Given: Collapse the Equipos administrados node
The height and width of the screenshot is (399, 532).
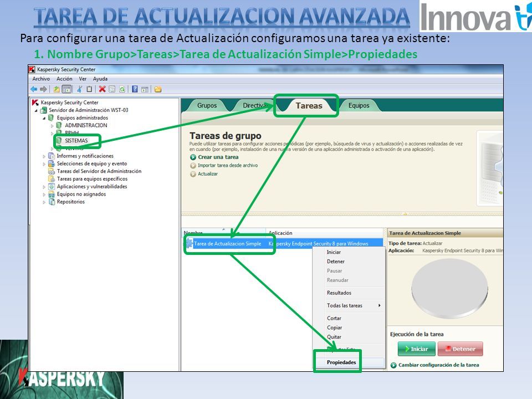Looking at the screenshot, I should (44, 118).
